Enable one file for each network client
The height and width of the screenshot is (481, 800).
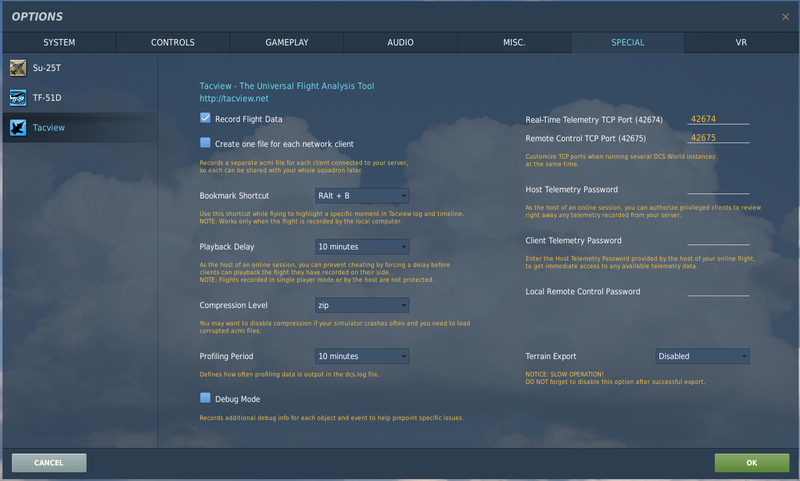pos(205,143)
